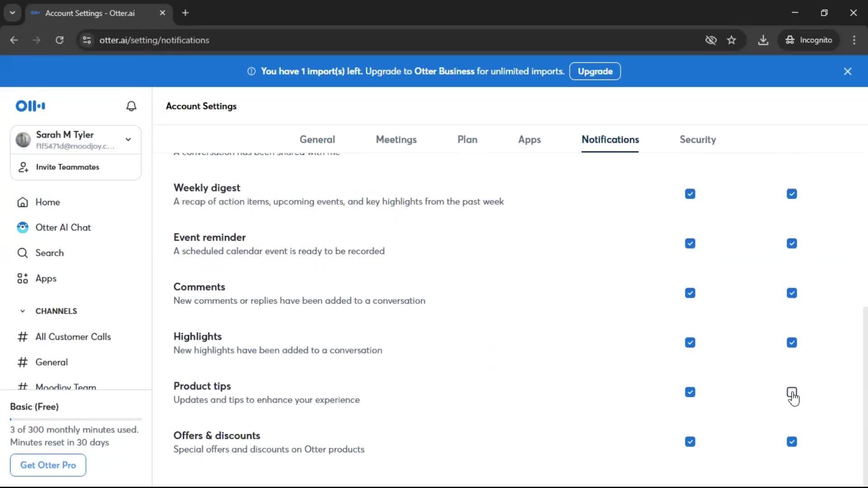Open Otter AI Chat
868x488 pixels.
pos(63,227)
